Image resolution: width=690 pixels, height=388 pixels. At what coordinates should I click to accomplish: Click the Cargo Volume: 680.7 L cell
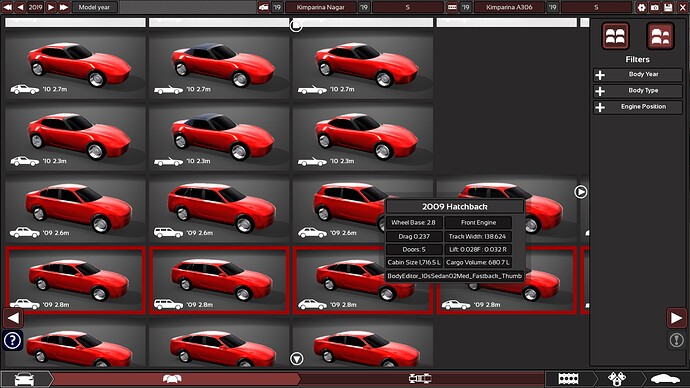[x=478, y=263]
